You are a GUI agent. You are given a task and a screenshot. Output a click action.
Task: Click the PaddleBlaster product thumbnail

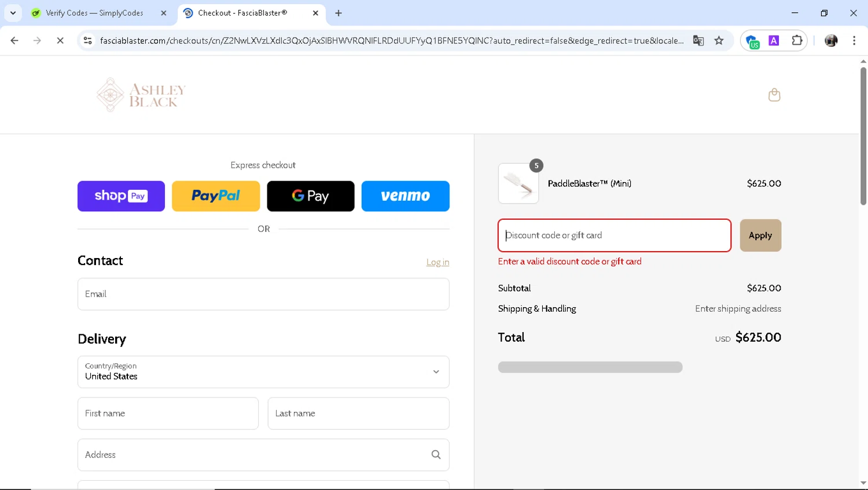click(x=518, y=183)
